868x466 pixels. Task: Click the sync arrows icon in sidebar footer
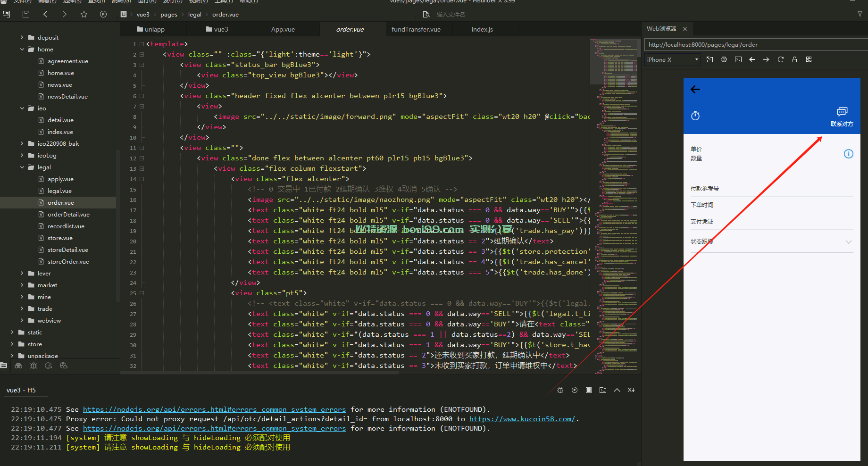point(49,366)
